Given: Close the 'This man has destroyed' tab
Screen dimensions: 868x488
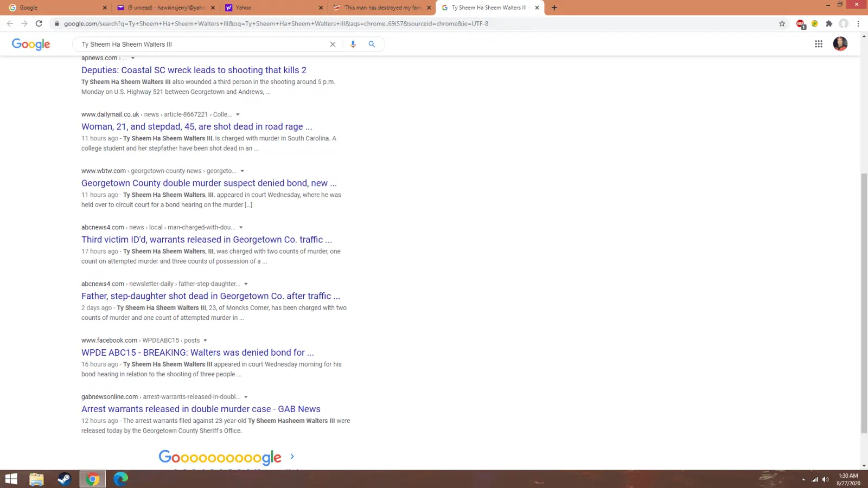Looking at the screenshot, I should tap(429, 8).
